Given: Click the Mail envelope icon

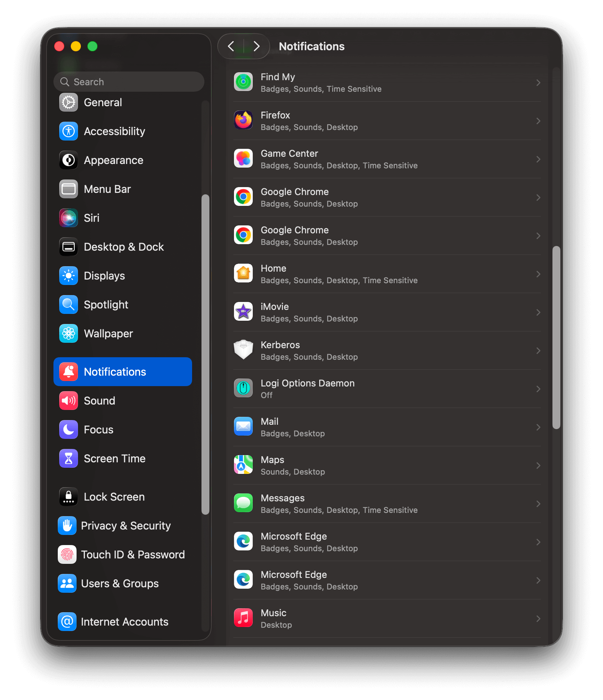Looking at the screenshot, I should [243, 427].
